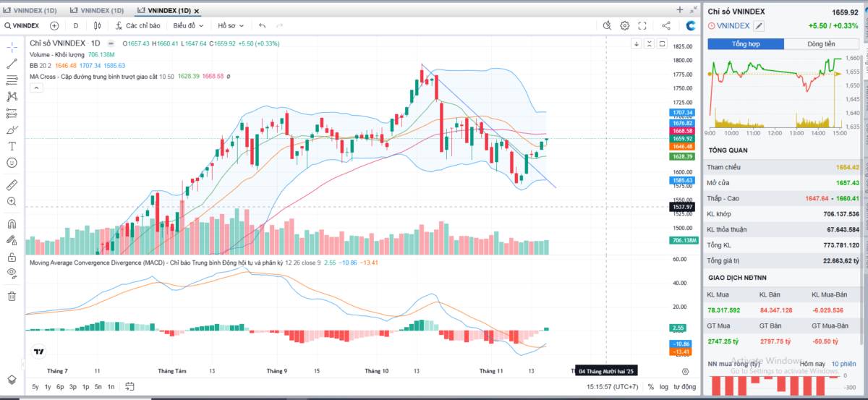Click the compare or add symbol plus icon
The image size is (868, 400).
coord(54,25)
